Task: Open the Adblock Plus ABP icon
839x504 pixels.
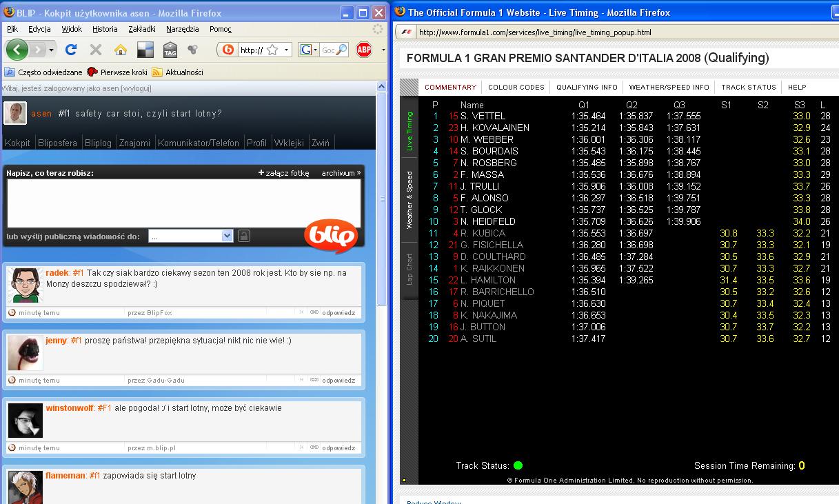Action: (364, 50)
